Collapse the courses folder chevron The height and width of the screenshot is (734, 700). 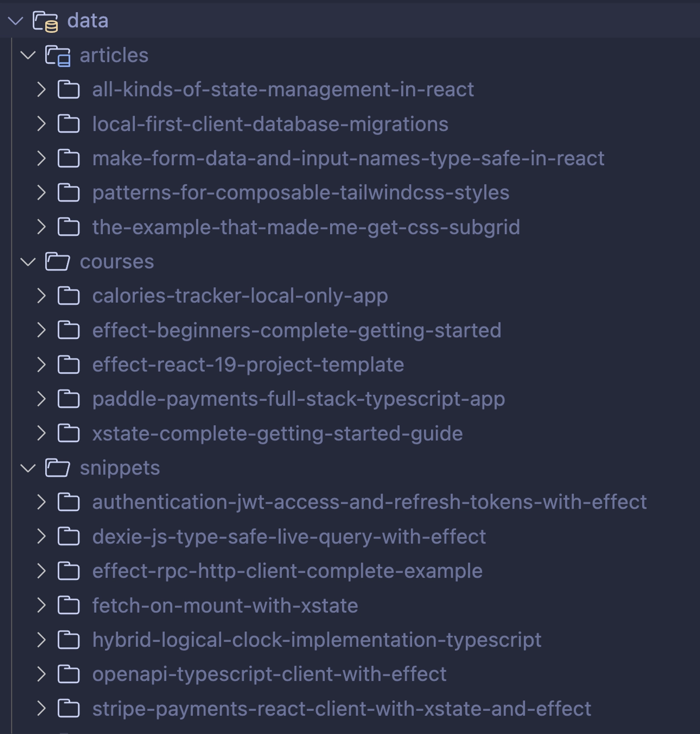[x=28, y=262]
